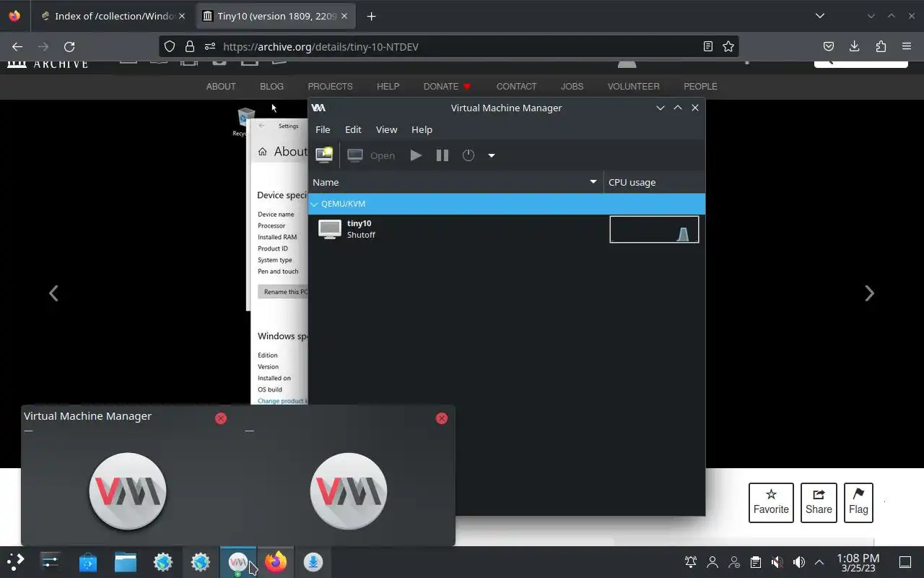The image size is (924, 578).
Task: Select the Virtual Machine Manager preview thumbnail
Action: [128, 491]
